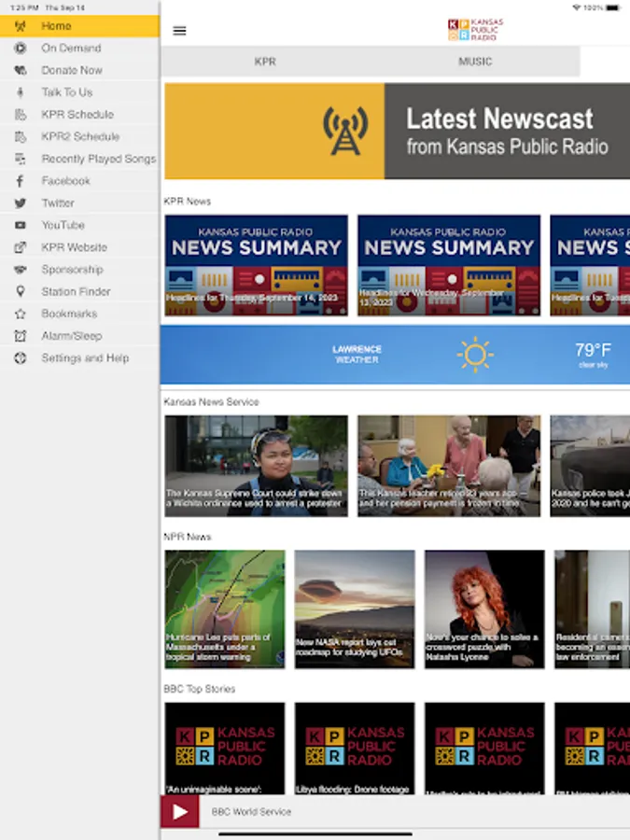
Task: Click the Home antenna icon in sidebar
Action: [21, 26]
